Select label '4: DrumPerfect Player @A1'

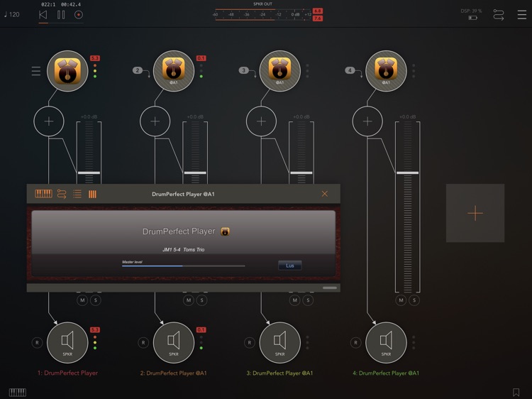386,373
